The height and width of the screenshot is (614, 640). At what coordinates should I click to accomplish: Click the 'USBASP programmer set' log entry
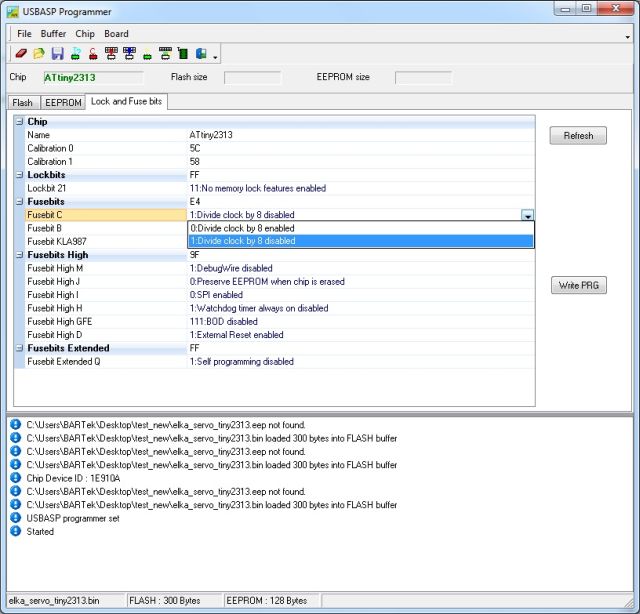73,518
